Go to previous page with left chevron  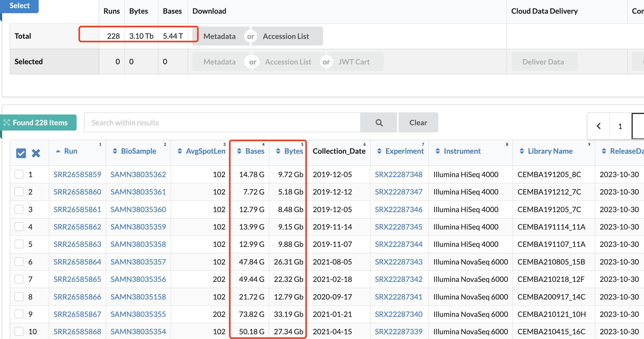pyautogui.click(x=598, y=126)
